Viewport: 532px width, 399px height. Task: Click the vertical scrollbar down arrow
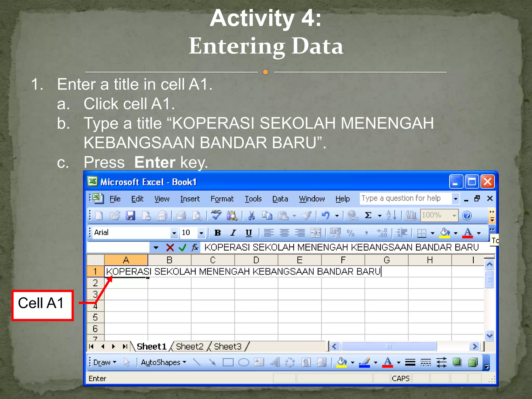tap(489, 336)
